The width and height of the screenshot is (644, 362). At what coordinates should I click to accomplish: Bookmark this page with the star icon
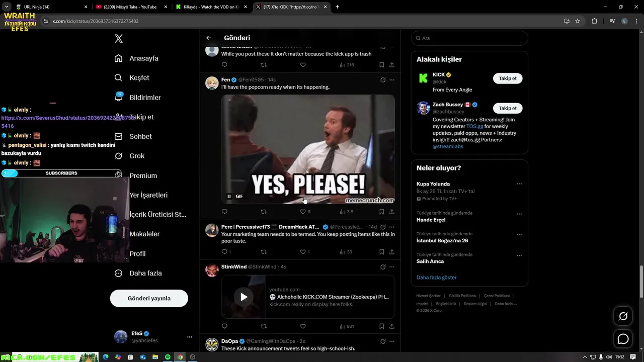point(578,21)
